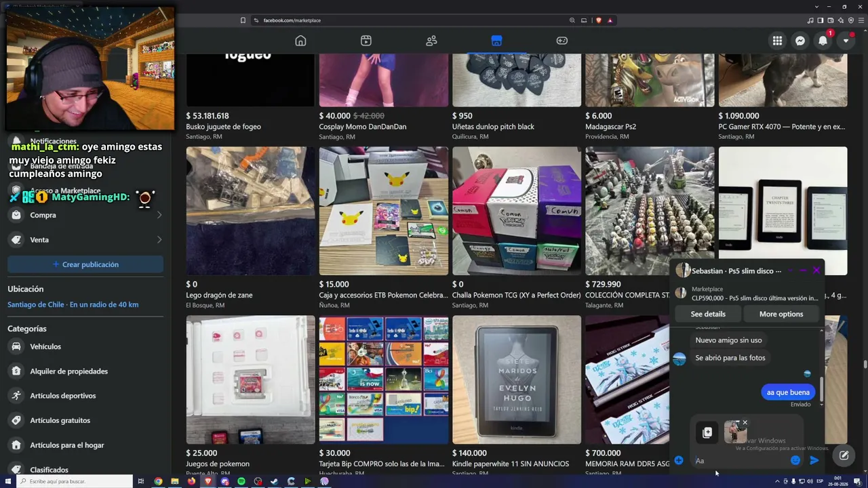Click the new message compose button
The height and width of the screenshot is (488, 868).
tap(844, 456)
